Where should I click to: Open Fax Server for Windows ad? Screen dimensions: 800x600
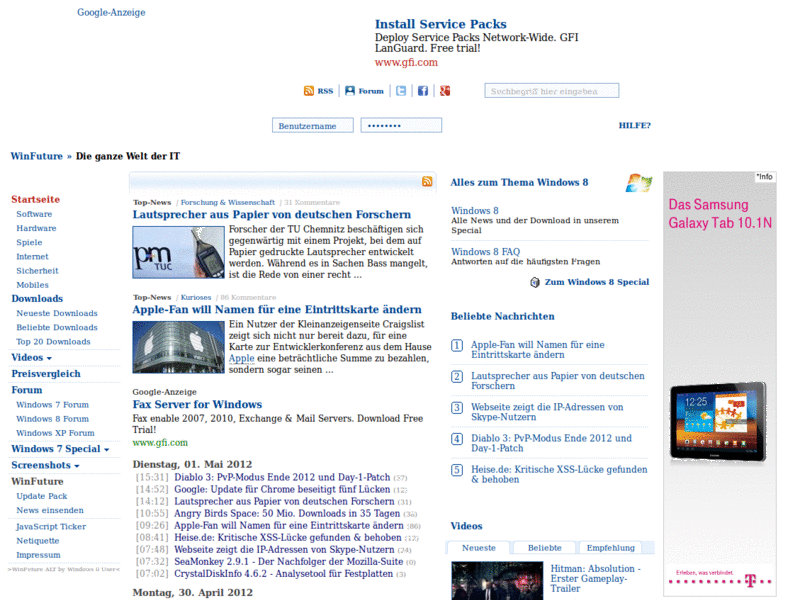(x=197, y=404)
